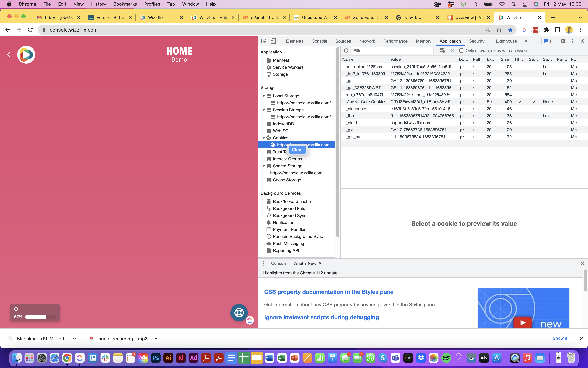Click the zoom magnifier in the address bar
The image size is (588, 368).
click(x=488, y=30)
